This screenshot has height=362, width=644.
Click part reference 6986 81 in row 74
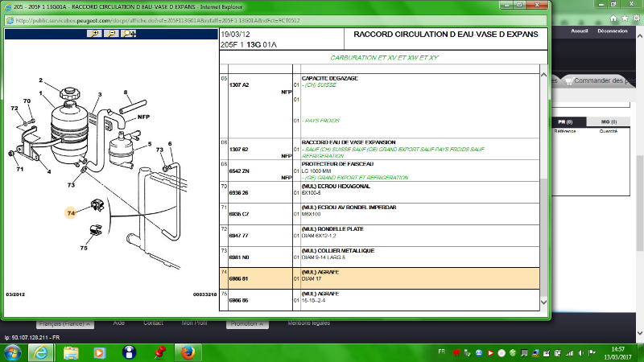[238, 278]
